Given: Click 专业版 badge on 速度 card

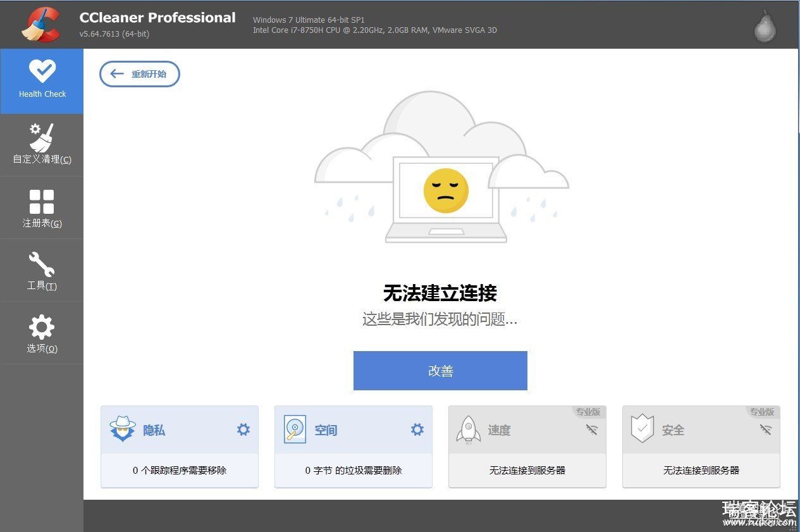Looking at the screenshot, I should (588, 412).
